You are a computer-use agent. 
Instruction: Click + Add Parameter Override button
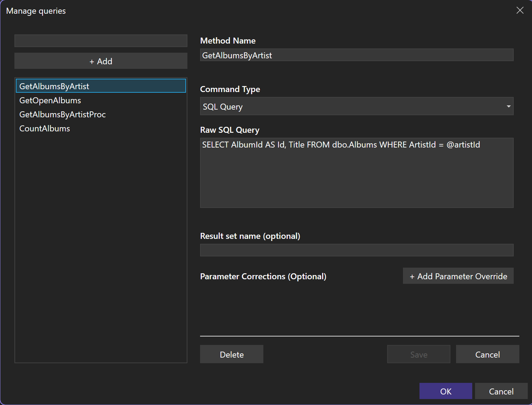coord(458,276)
